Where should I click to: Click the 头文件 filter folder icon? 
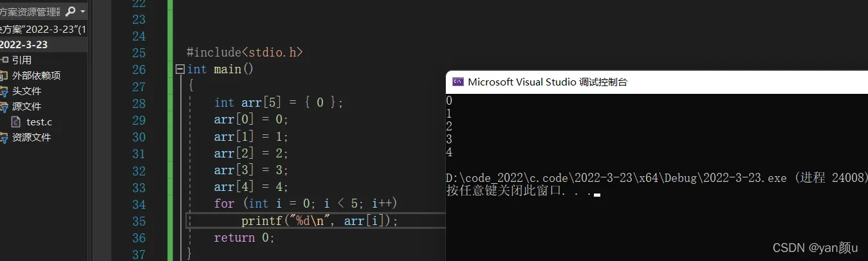coord(5,91)
